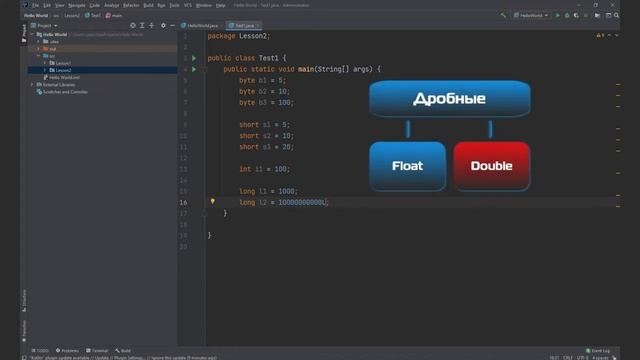Click Run with Coverage icon
Viewport: 640px width, 360px height.
coord(576,15)
